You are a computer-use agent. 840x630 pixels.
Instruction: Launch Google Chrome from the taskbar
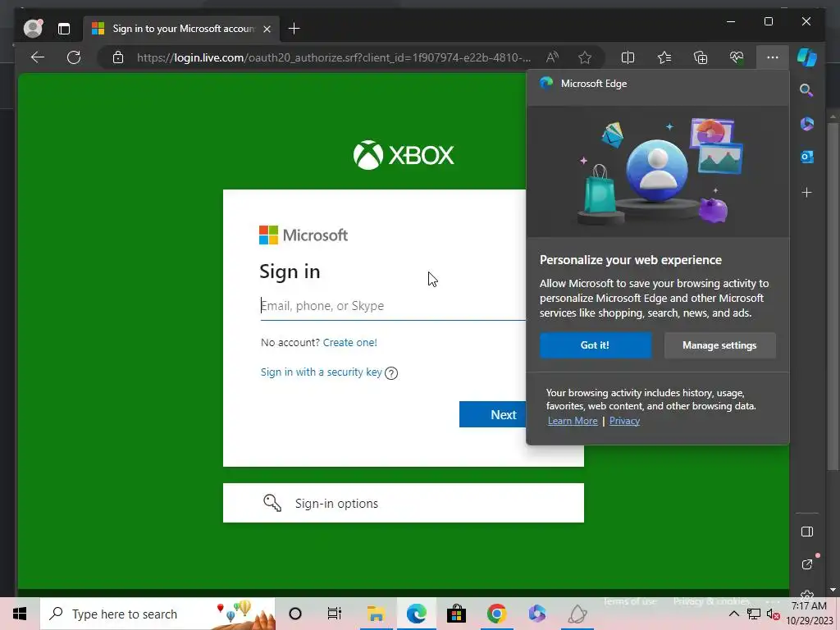[496, 614]
